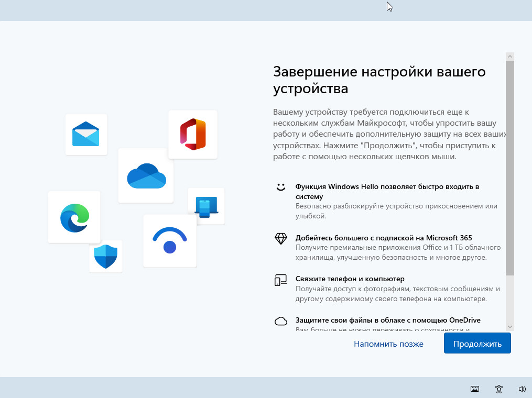
Task: Click the phone and computer link icon
Action: pos(280,280)
